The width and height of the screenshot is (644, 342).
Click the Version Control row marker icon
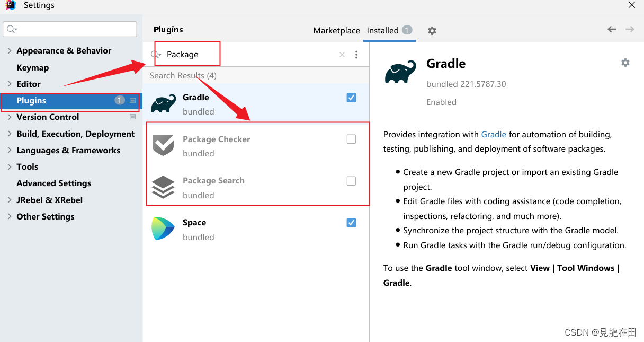point(132,117)
